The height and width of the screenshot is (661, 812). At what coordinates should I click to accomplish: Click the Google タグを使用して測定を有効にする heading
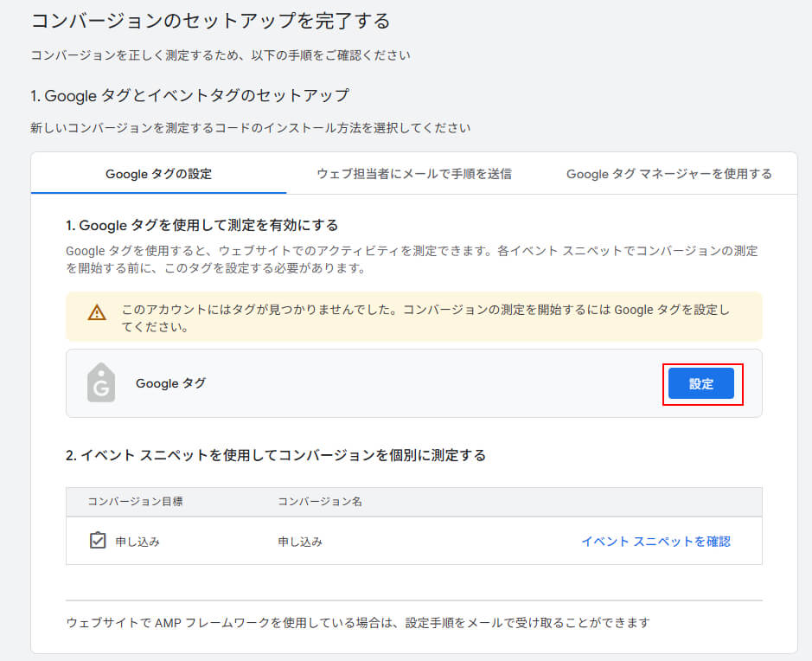[201, 225]
